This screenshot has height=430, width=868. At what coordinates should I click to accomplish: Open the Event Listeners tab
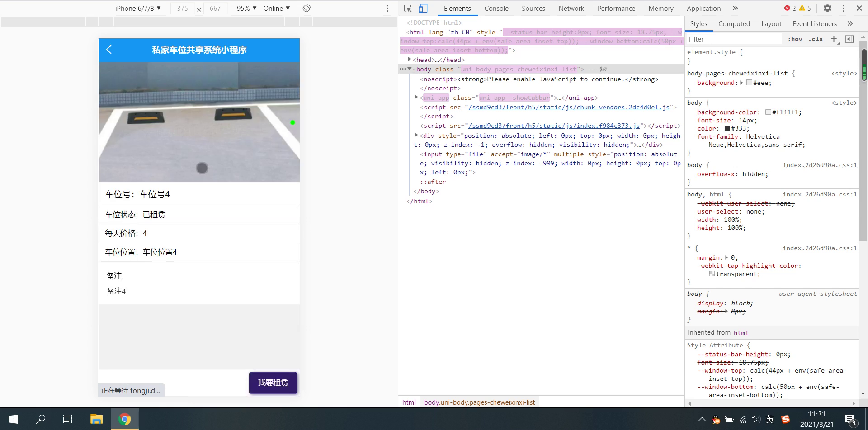coord(815,23)
